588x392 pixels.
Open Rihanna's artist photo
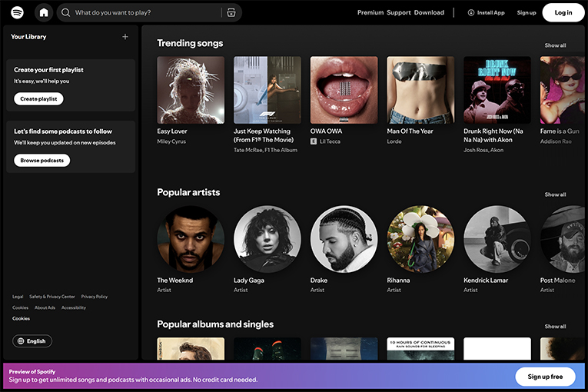click(x=420, y=239)
